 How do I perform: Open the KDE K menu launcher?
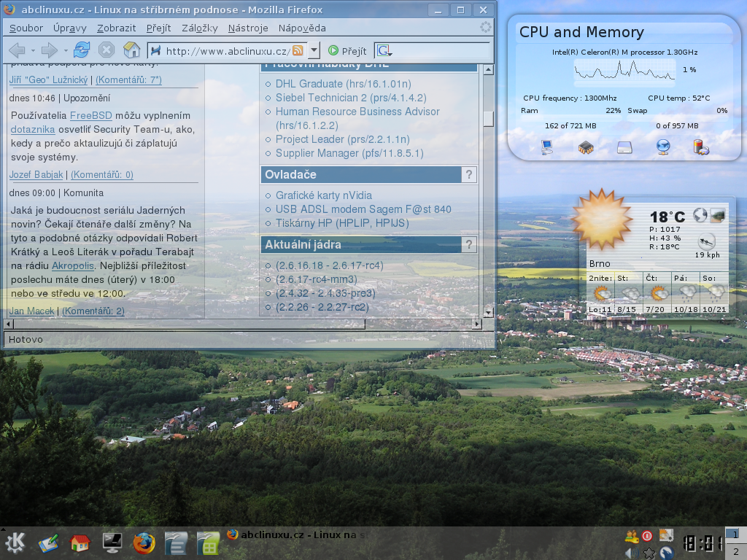(16, 543)
